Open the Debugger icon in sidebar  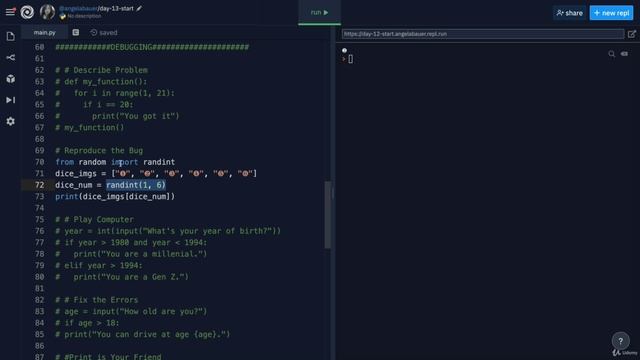click(11, 100)
